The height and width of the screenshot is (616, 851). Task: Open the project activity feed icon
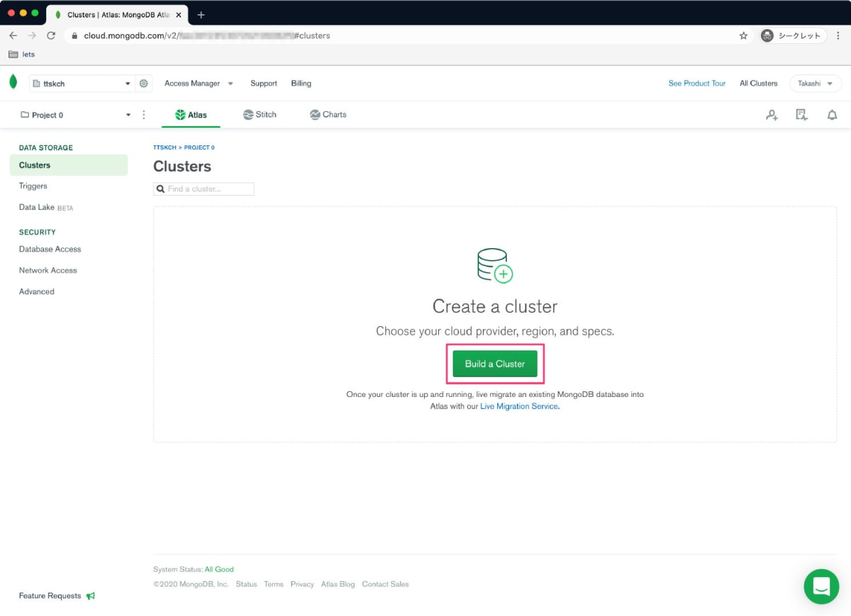click(x=802, y=115)
